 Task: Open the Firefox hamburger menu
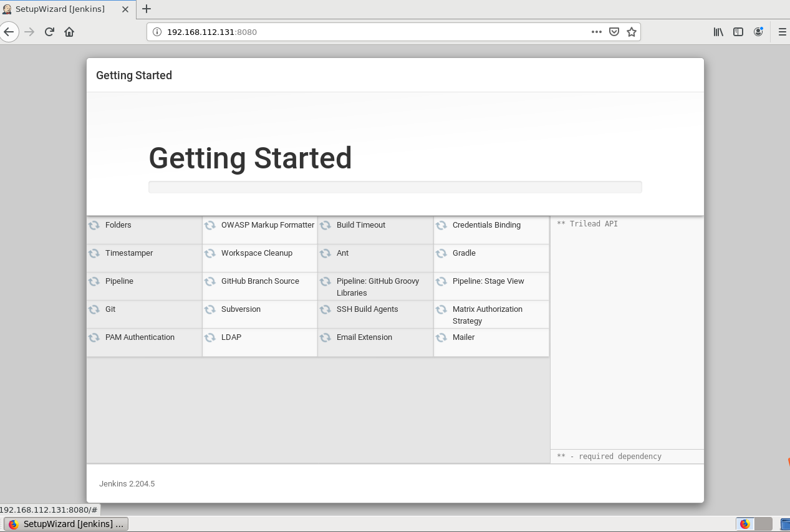(782, 32)
